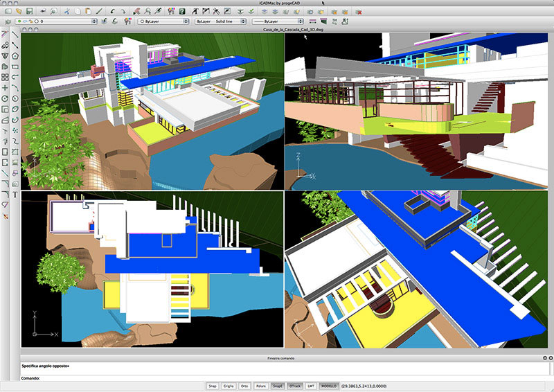This screenshot has height=392, width=554.
Task: Select the Hatch fill tool
Action: (15, 162)
